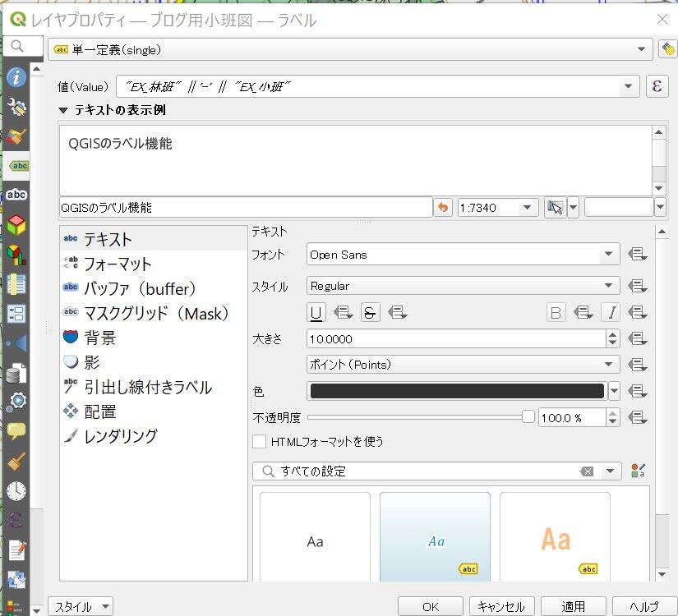Open data-defined override for color
The image size is (678, 616).
point(638,391)
